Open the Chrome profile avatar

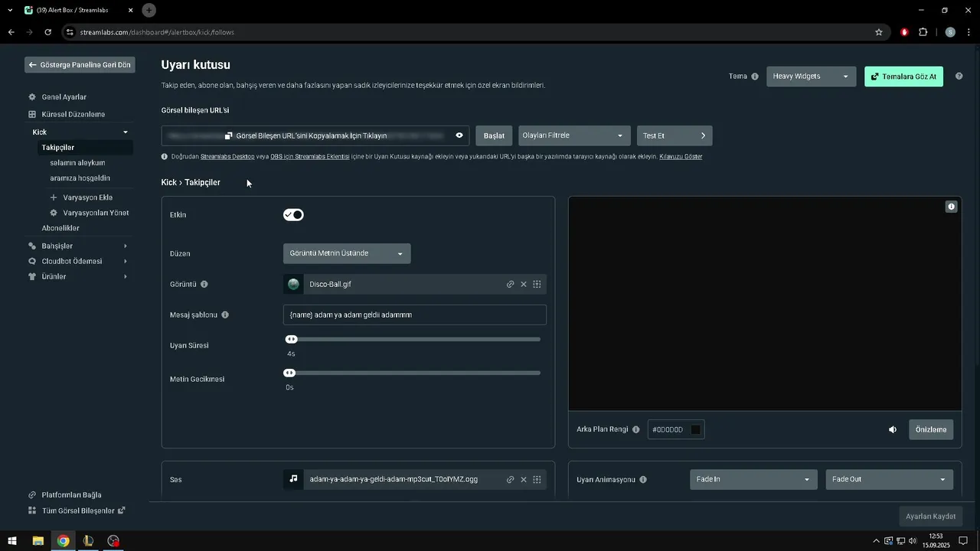[950, 32]
